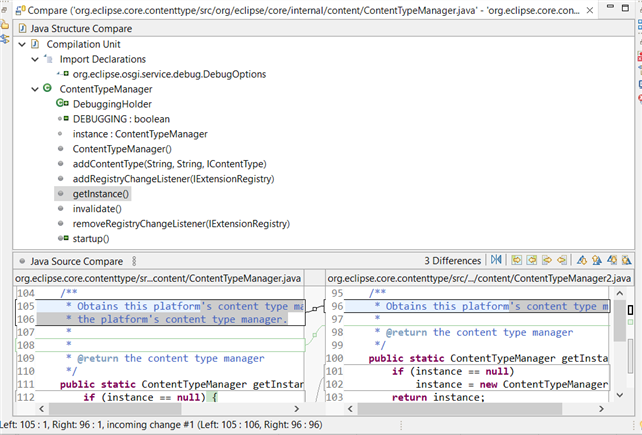
Task: Close the Compare editor tab
Action: point(590,10)
